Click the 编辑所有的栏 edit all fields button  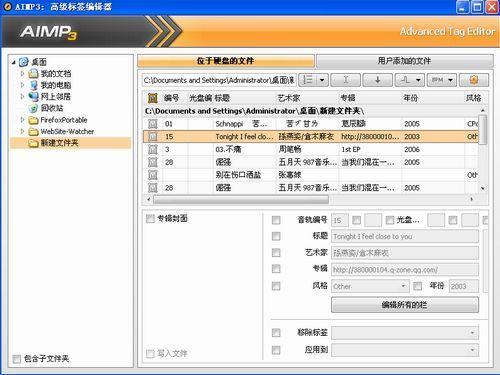coord(405,305)
